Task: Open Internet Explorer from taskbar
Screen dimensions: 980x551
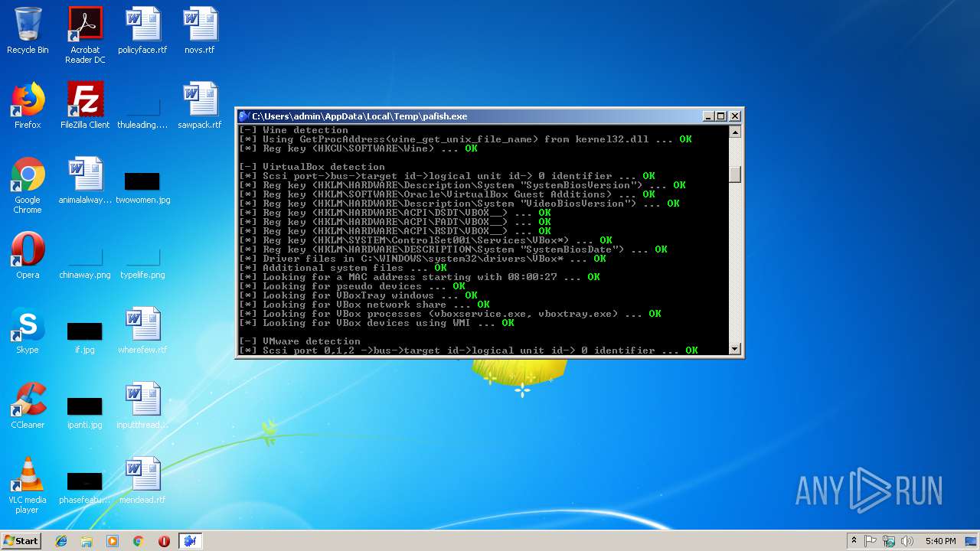Action: [x=61, y=541]
